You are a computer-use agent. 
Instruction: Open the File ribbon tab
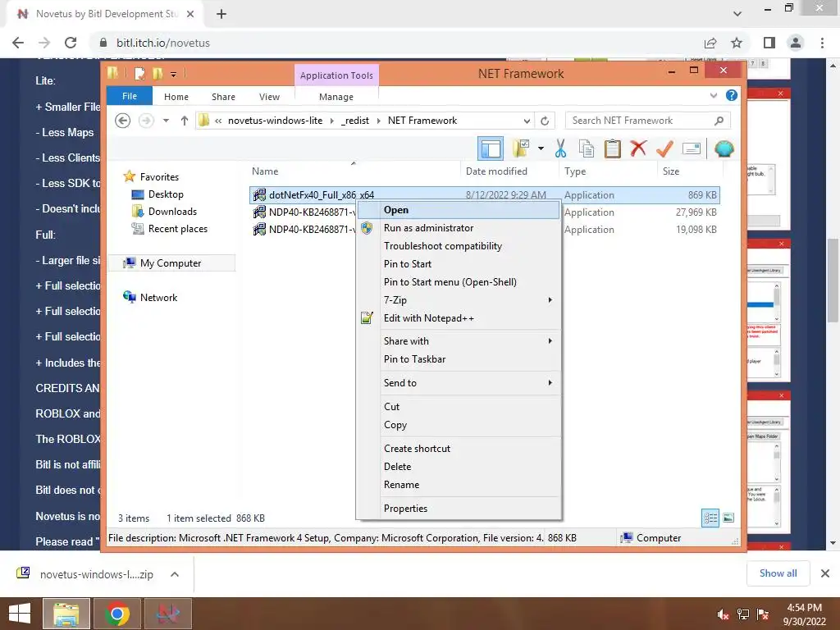130,96
